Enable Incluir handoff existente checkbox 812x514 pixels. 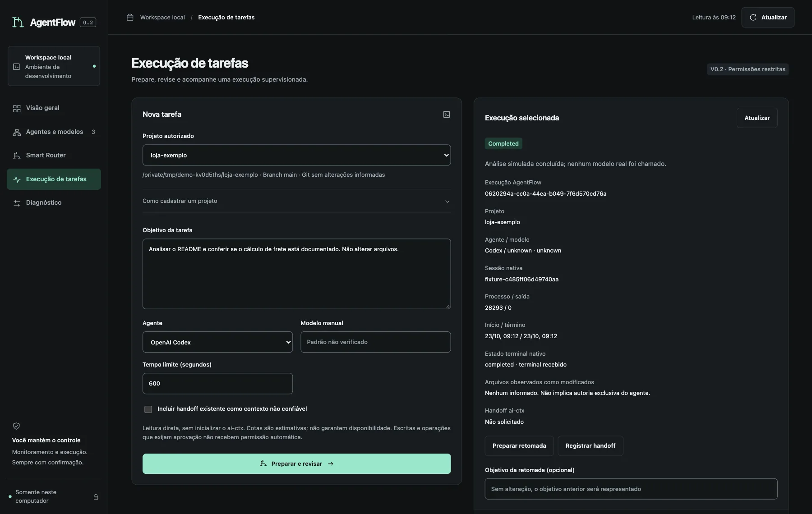click(x=148, y=409)
